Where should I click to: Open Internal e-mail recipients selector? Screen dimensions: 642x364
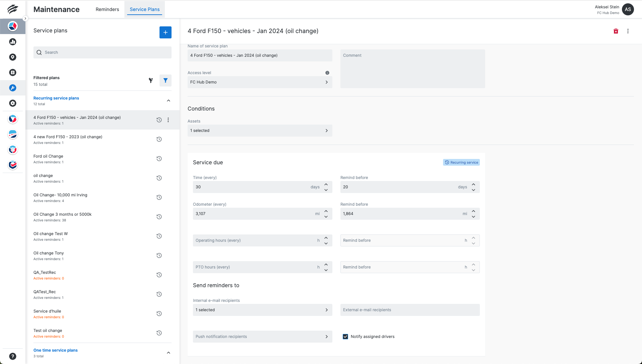(x=262, y=310)
